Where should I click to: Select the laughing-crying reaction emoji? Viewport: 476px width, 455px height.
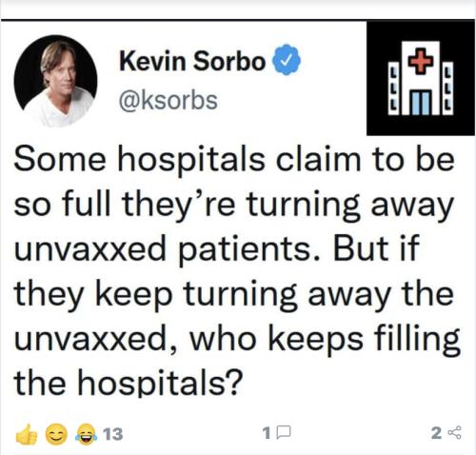[86, 434]
